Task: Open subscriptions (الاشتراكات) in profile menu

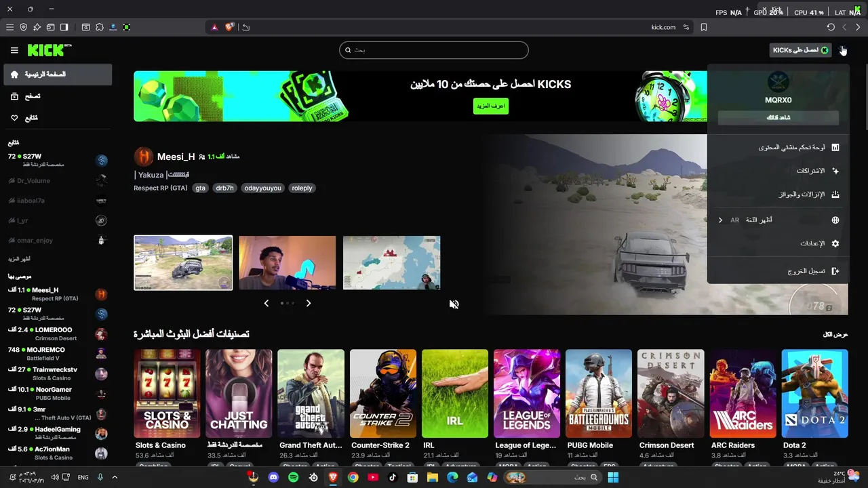Action: [x=778, y=171]
